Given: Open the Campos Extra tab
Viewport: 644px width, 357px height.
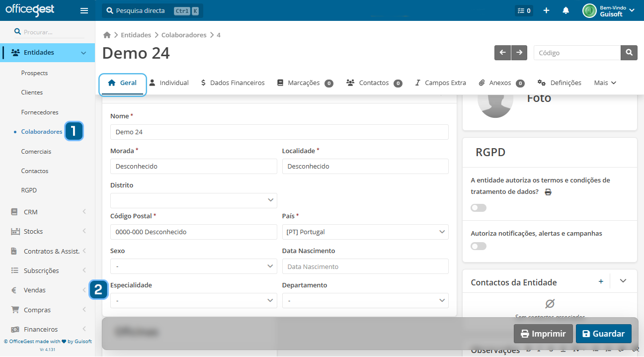Looking at the screenshot, I should (x=440, y=83).
